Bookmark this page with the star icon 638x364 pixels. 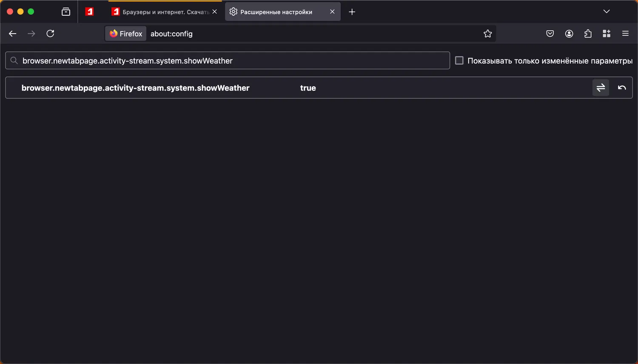click(x=487, y=34)
